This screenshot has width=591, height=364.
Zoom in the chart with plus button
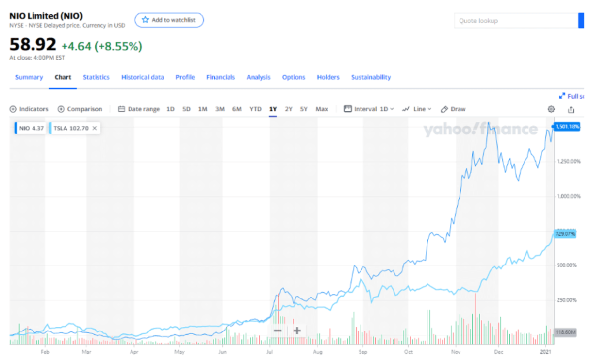(297, 331)
